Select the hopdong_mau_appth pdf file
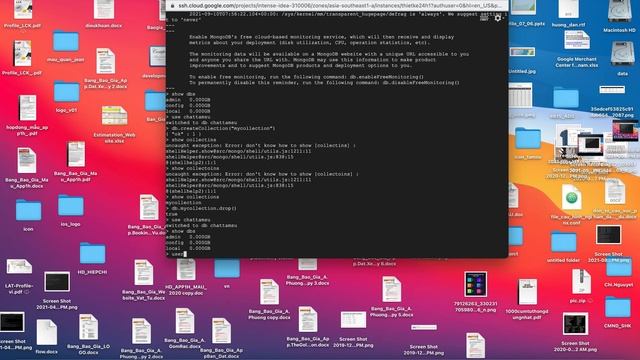The image size is (640, 360). click(27, 108)
